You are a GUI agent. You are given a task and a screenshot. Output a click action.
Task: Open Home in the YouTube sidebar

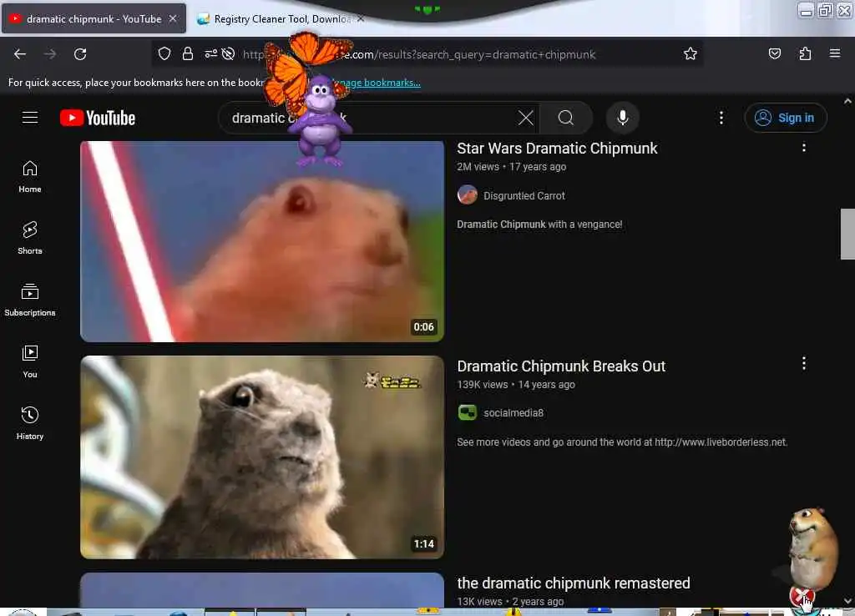coord(30,177)
